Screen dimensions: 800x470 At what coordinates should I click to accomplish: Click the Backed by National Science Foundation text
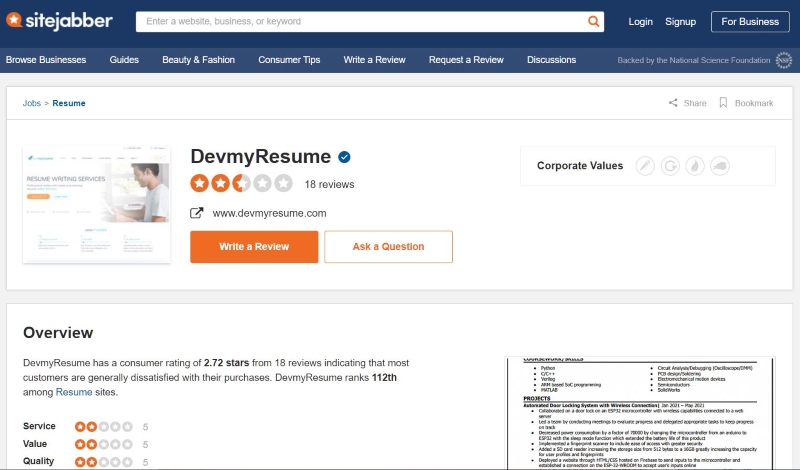point(693,60)
